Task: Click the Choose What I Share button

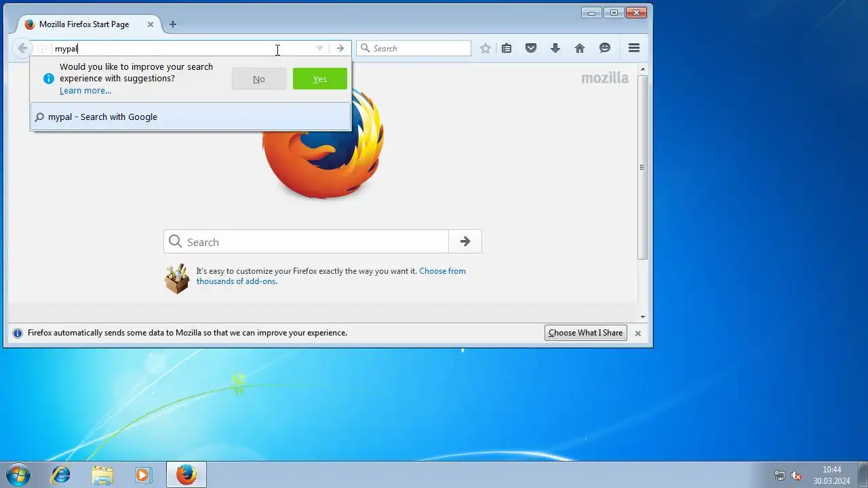Action: click(585, 333)
